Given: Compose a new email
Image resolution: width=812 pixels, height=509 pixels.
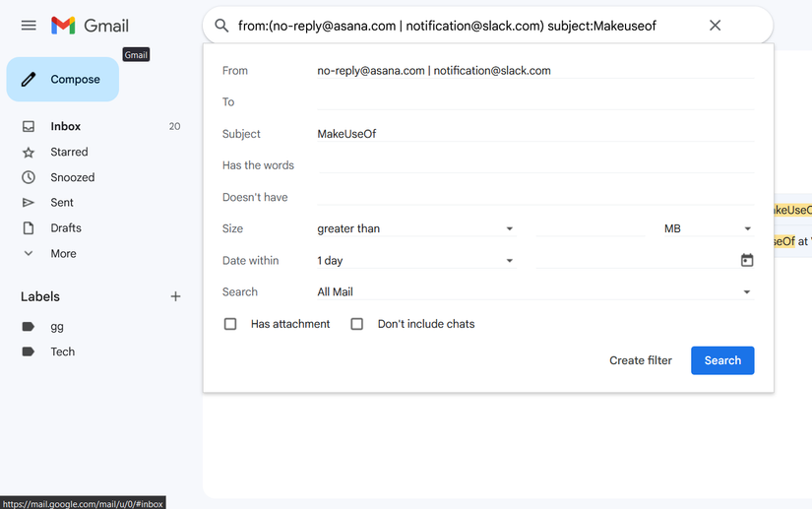Looking at the screenshot, I should click(63, 79).
